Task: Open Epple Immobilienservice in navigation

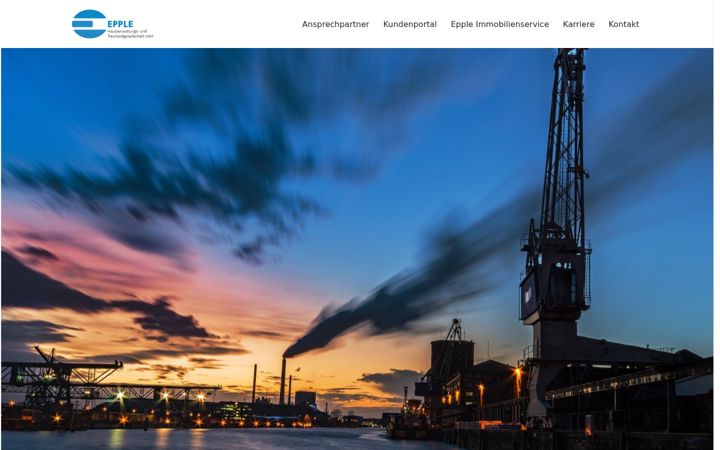Action: pyautogui.click(x=500, y=24)
